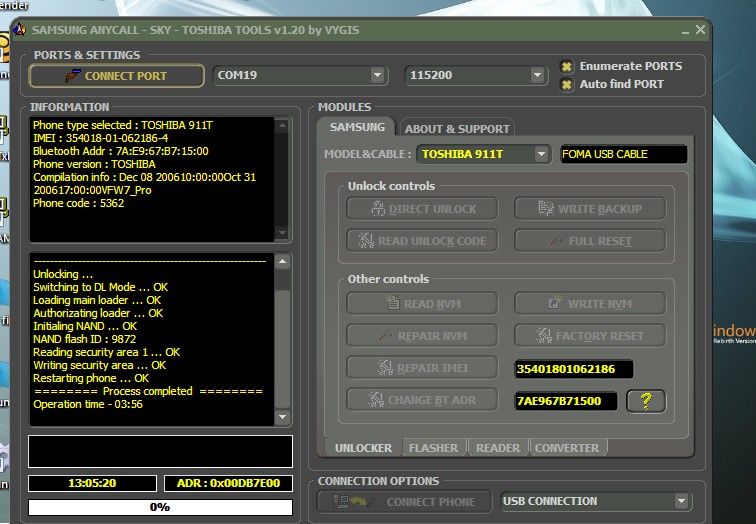Click the CHANGE BT ADR icon
This screenshot has width=756, height=524.
pyautogui.click(x=376, y=400)
